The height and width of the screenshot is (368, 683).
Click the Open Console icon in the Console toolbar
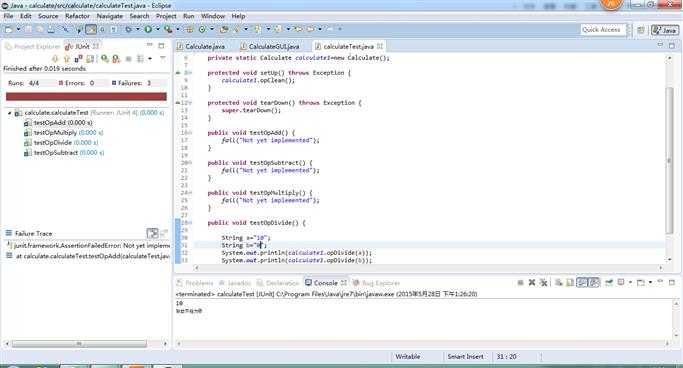(x=640, y=283)
